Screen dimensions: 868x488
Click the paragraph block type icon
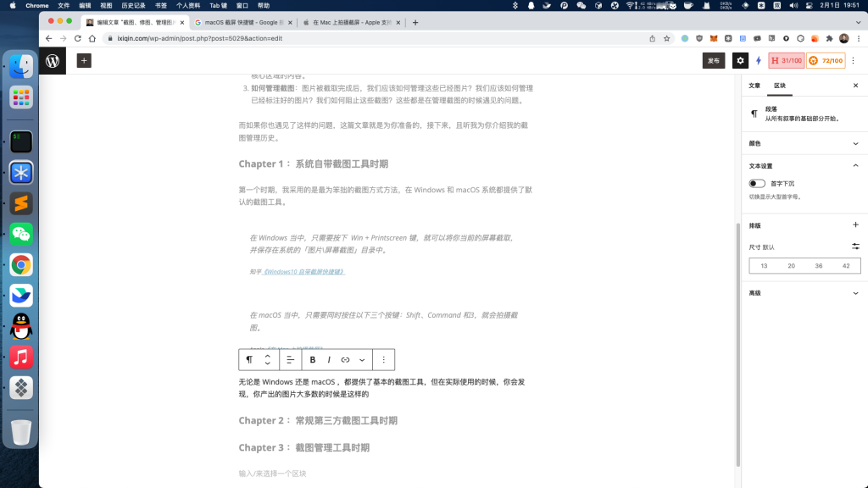pyautogui.click(x=248, y=359)
